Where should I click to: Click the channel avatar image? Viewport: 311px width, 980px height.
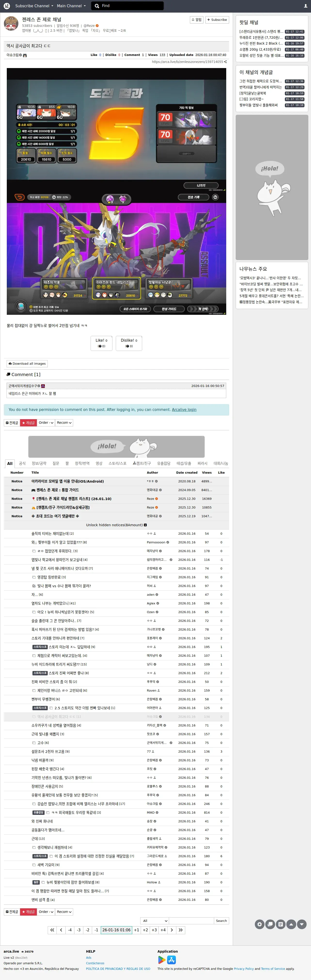click(11, 23)
